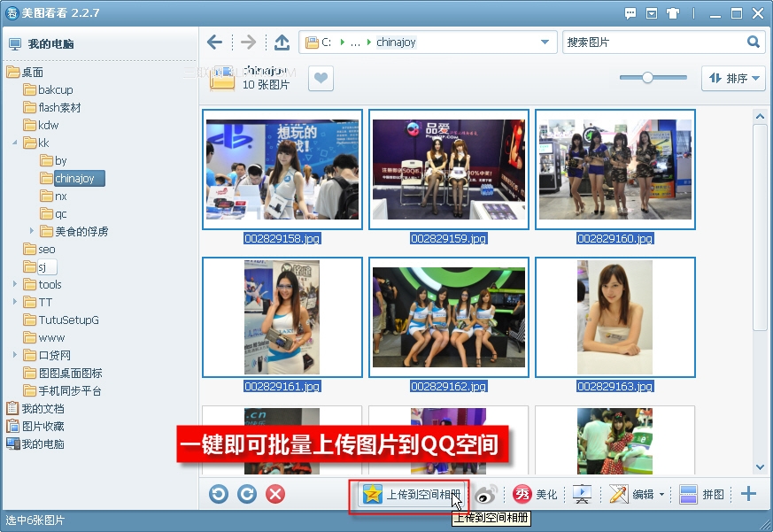Start the slideshow presentation
Image resolution: width=773 pixels, height=532 pixels.
coord(583,494)
